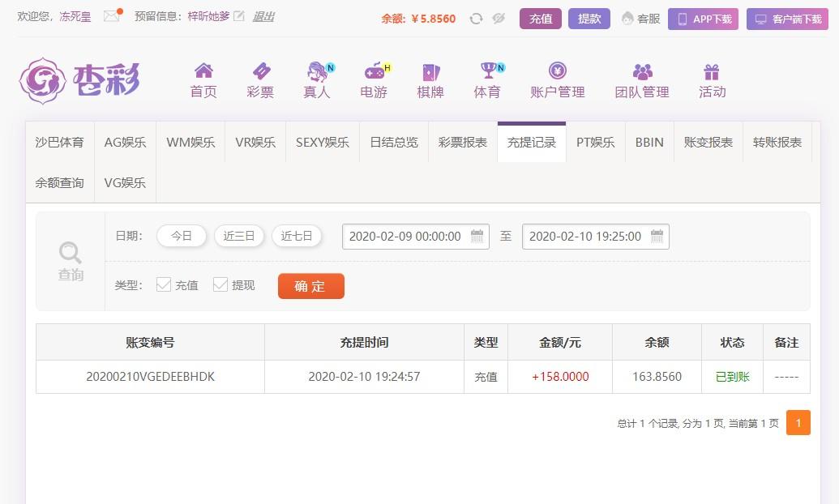The image size is (839, 504).
Task: Click the 活动 promotions gift icon
Action: 712,71
